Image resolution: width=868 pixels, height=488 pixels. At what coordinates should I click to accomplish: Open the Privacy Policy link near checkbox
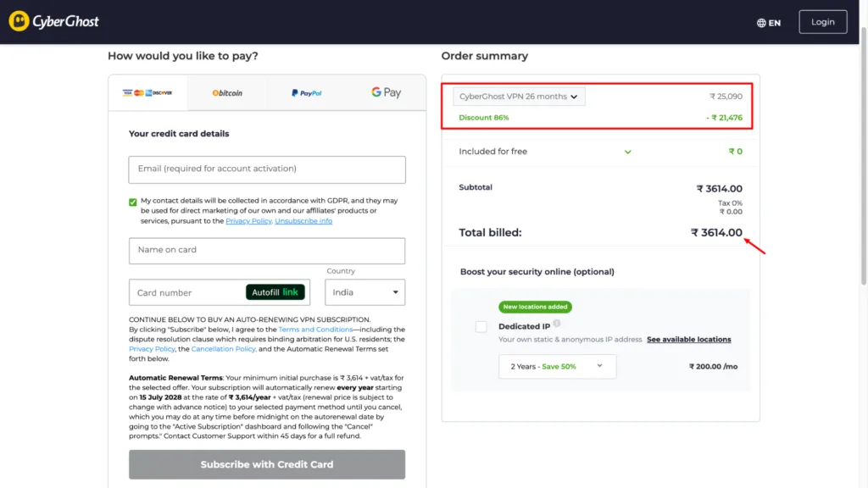248,221
